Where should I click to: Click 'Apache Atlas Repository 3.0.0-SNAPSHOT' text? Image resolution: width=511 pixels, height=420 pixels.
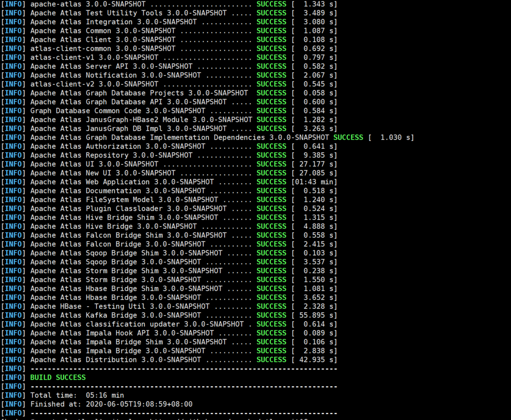[x=112, y=155]
